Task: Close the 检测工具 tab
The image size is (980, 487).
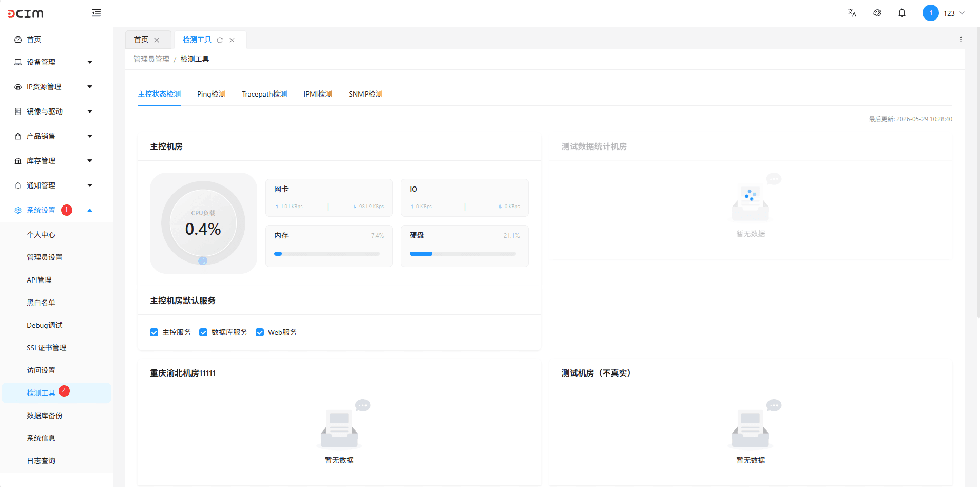Action: 232,40
